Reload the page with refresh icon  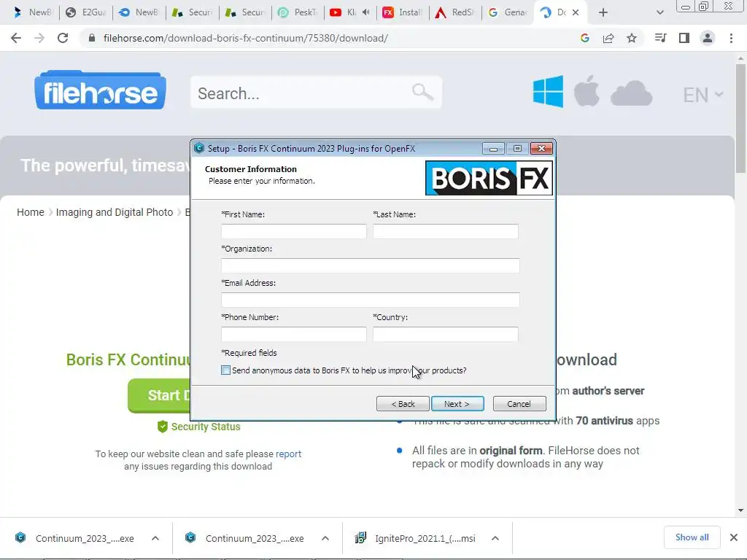[x=63, y=38]
